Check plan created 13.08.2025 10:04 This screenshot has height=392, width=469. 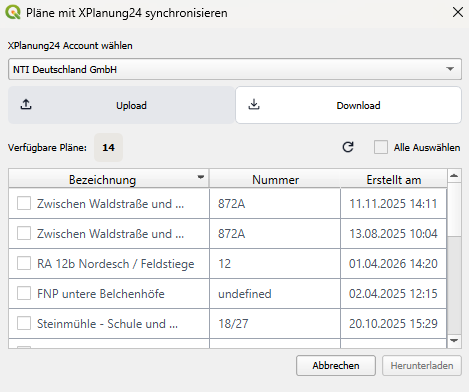[24, 233]
